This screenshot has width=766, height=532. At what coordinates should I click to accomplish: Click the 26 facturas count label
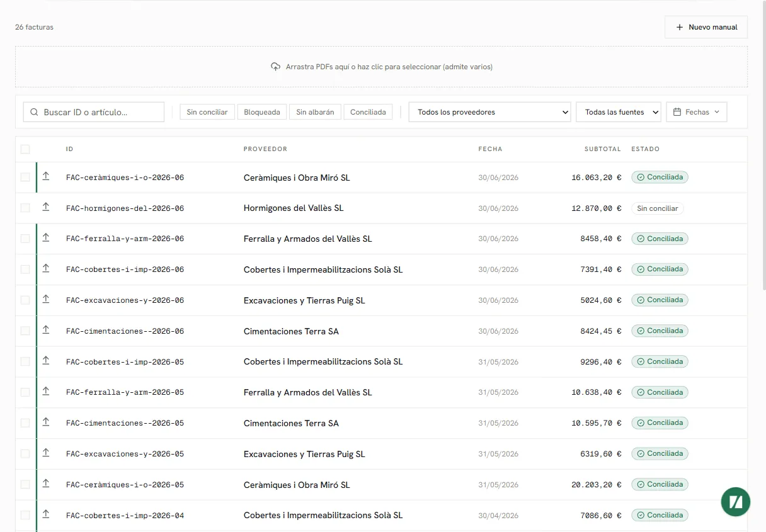coord(34,27)
